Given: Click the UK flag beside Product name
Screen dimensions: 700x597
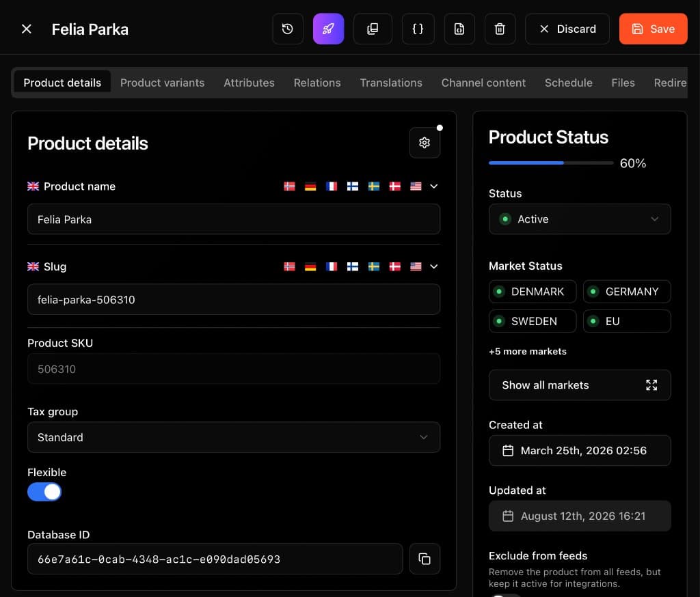Looking at the screenshot, I should tap(33, 186).
